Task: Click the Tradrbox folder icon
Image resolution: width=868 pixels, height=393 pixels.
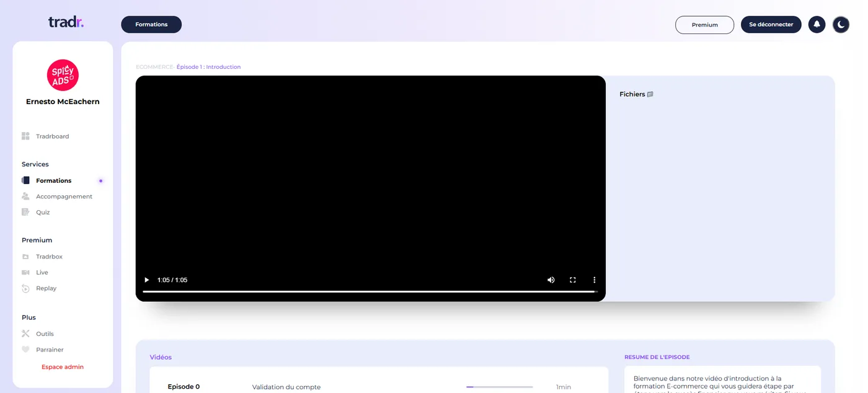Action: [25, 257]
